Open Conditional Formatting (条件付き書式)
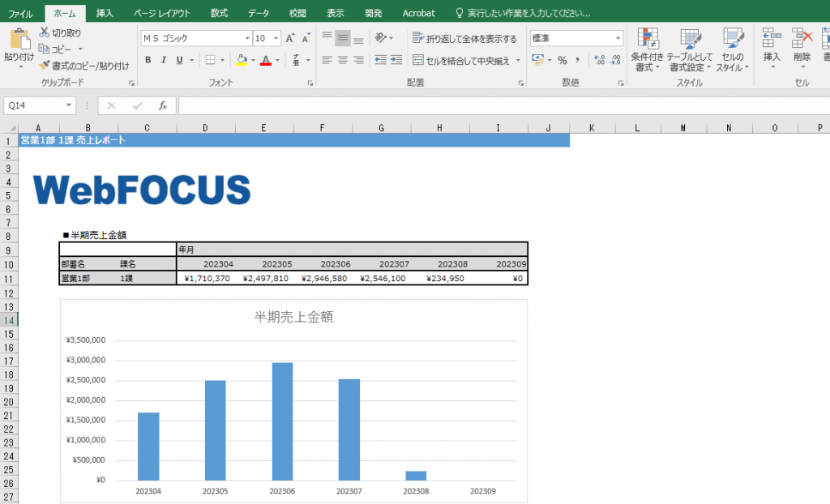 click(648, 50)
